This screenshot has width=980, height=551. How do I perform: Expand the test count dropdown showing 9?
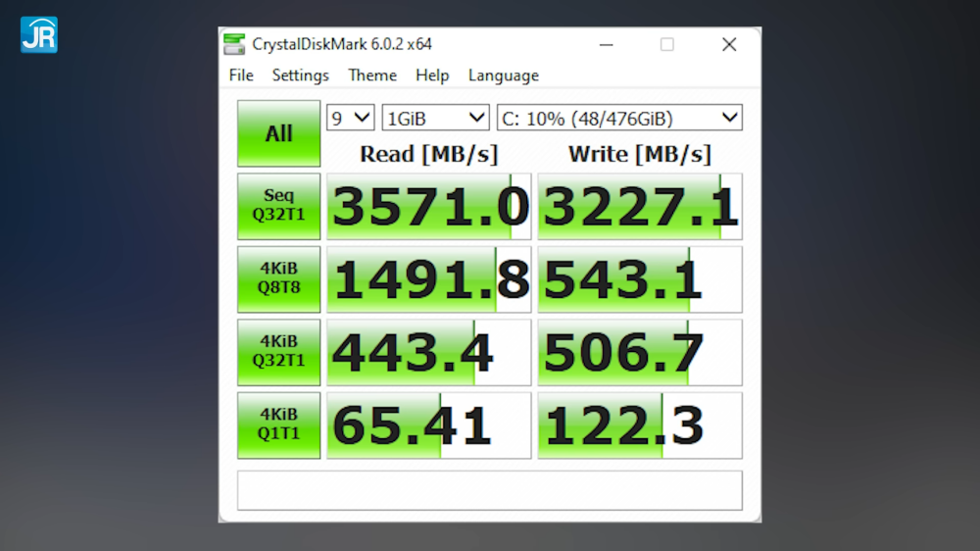(x=350, y=119)
